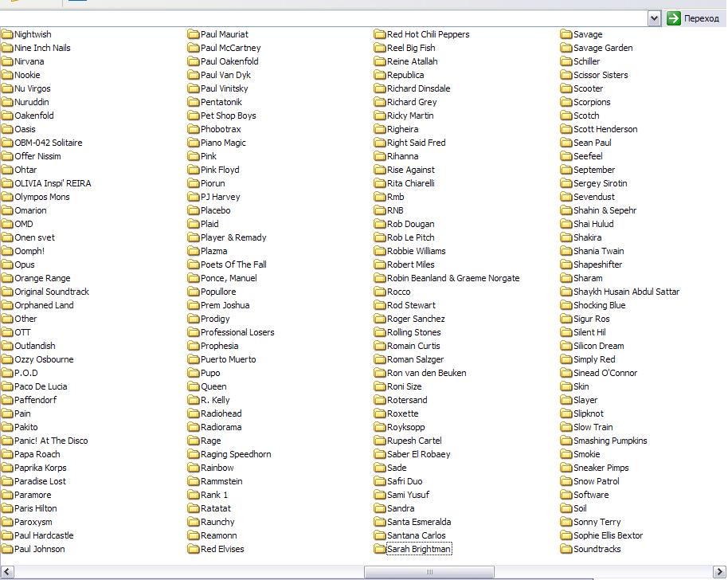Click the folder name 'Player & Remady'
The width and height of the screenshot is (728, 580).
click(x=233, y=237)
